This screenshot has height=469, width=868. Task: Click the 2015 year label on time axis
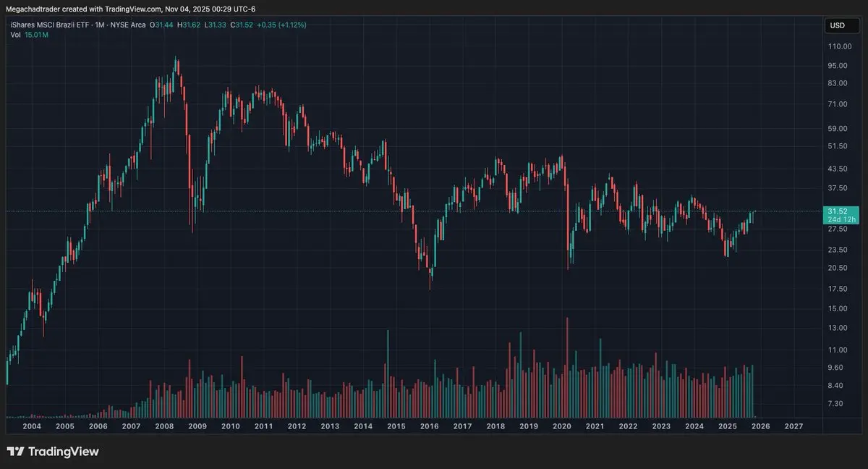pos(396,427)
